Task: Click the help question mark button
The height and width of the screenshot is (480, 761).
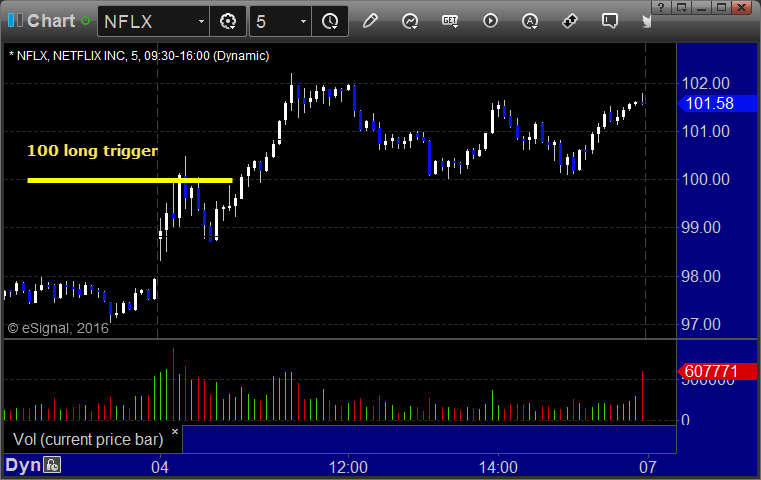Action: coord(661,7)
